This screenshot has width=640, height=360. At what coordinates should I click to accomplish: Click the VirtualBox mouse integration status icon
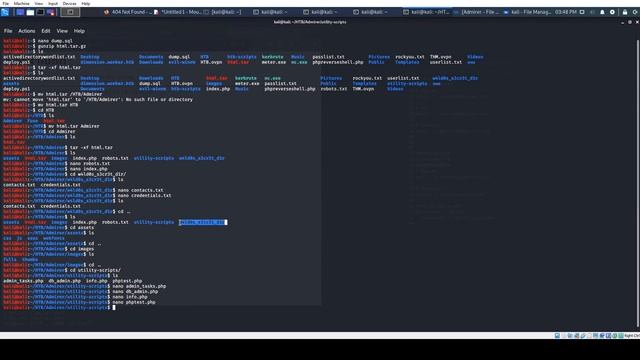[614, 336]
